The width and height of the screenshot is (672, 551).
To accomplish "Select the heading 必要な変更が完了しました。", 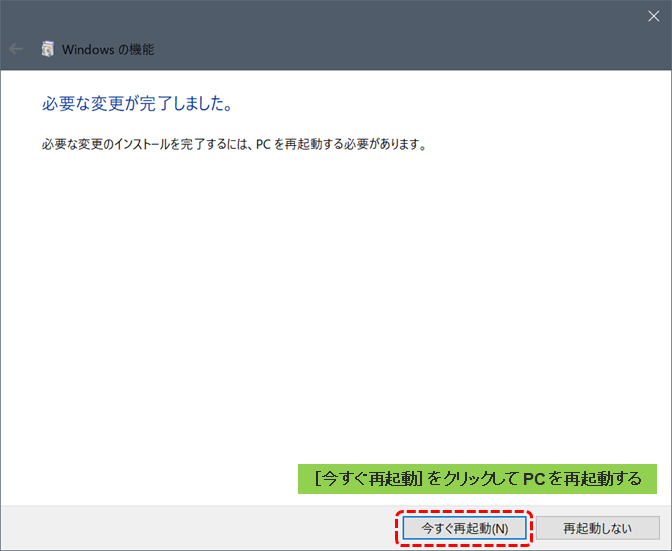I will 138,104.
